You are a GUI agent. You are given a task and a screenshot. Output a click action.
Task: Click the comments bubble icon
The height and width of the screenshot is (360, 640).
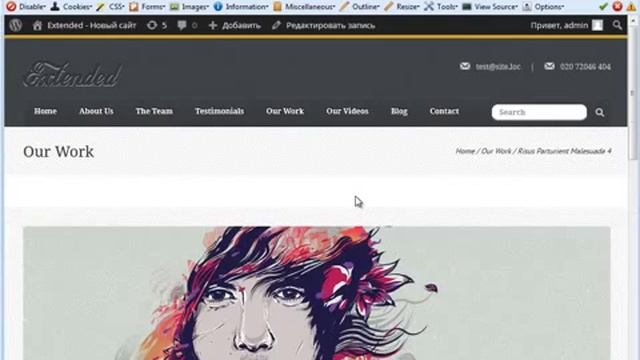tap(182, 25)
